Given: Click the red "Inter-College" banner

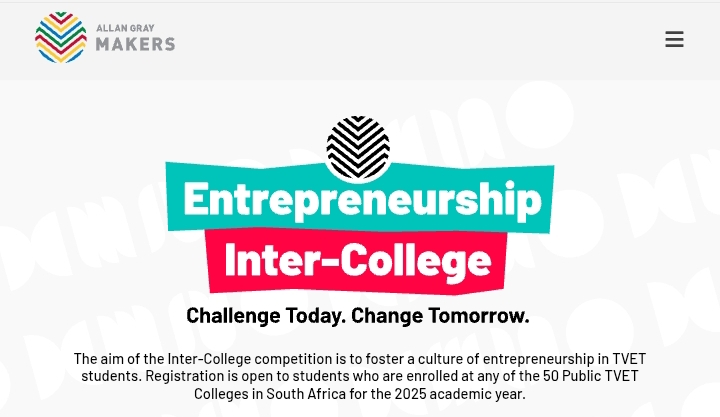Looking at the screenshot, I should click(x=358, y=260).
